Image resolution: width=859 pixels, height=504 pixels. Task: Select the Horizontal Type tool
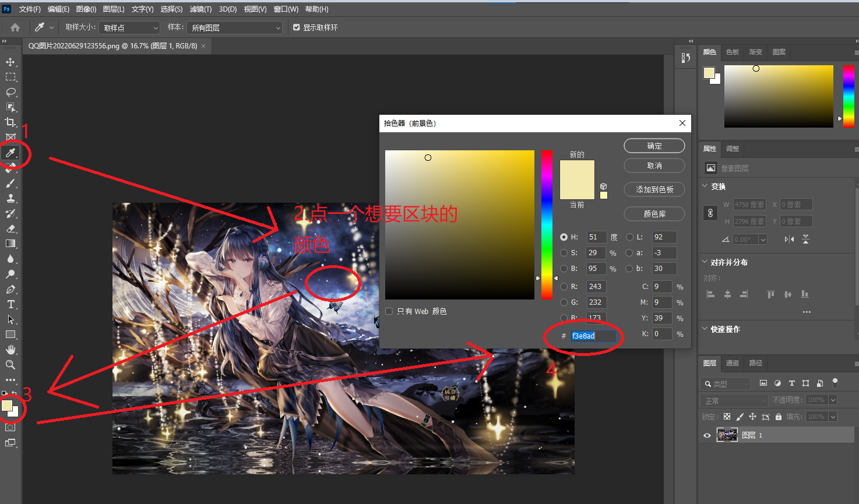coord(10,304)
